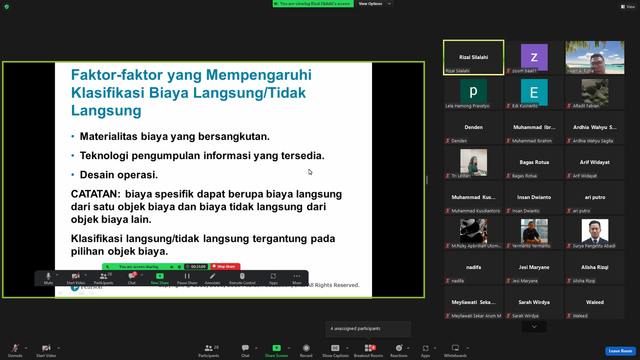Viewport: 640px width, 360px height.
Task: Open Chat from the main bottom toolbar
Action: (x=245, y=350)
